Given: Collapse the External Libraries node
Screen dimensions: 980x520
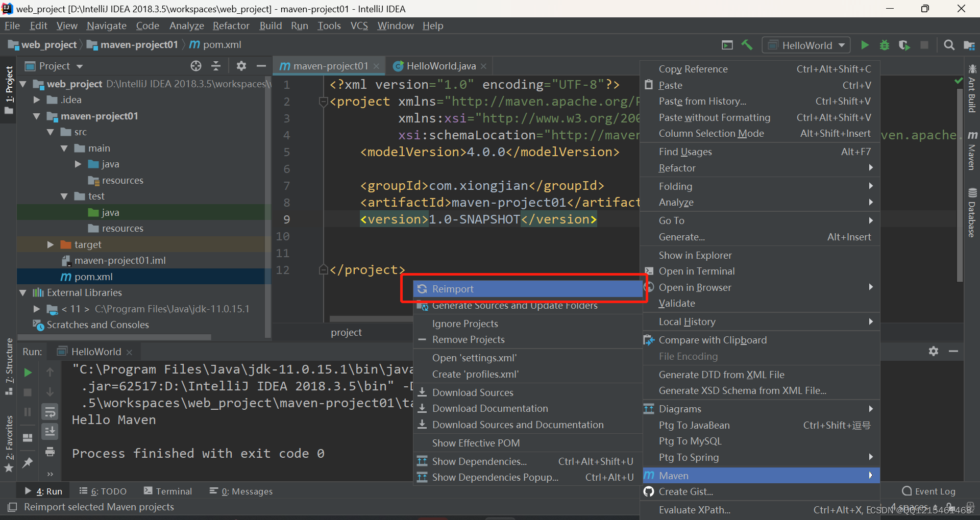Looking at the screenshot, I should [22, 292].
